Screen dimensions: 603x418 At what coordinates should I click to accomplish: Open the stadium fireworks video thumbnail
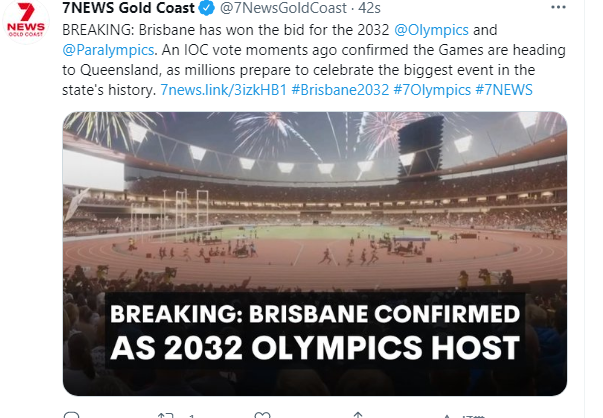point(315,253)
